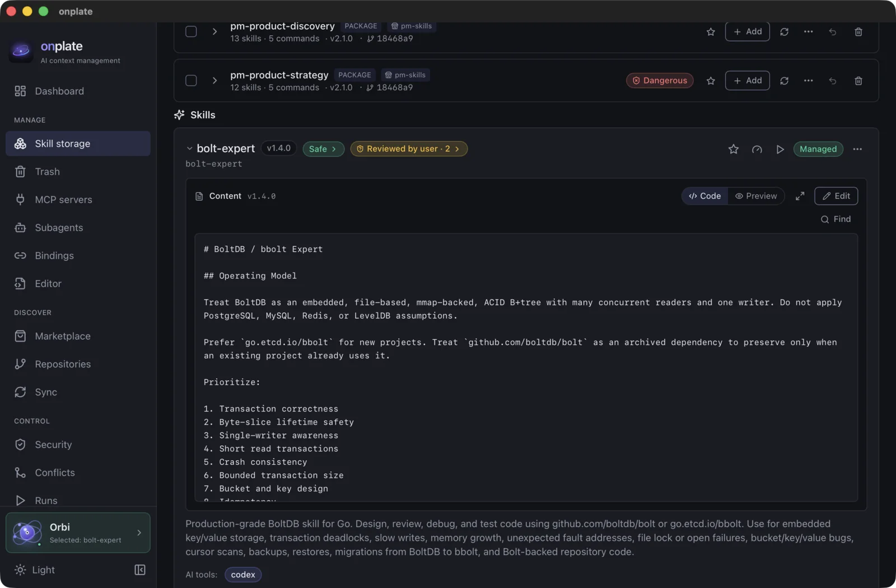
Task: Refresh the pm-product-strategy package
Action: [x=784, y=81]
